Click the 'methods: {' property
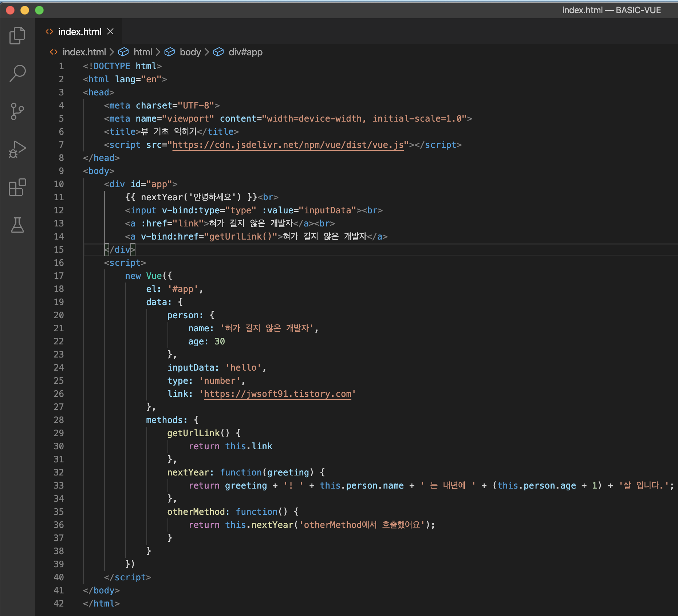The image size is (678, 616). point(173,420)
